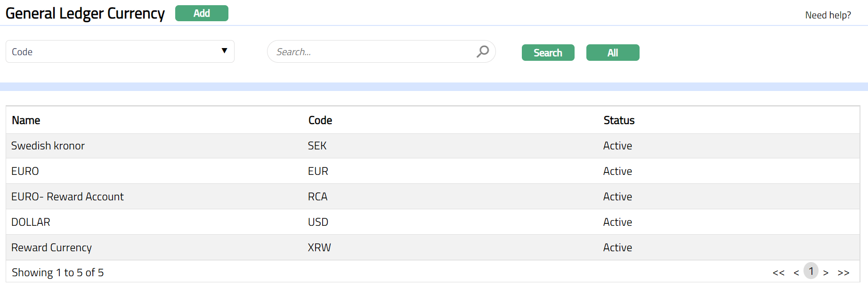Go to next page using > arrow
The image size is (868, 288).
(x=826, y=272)
